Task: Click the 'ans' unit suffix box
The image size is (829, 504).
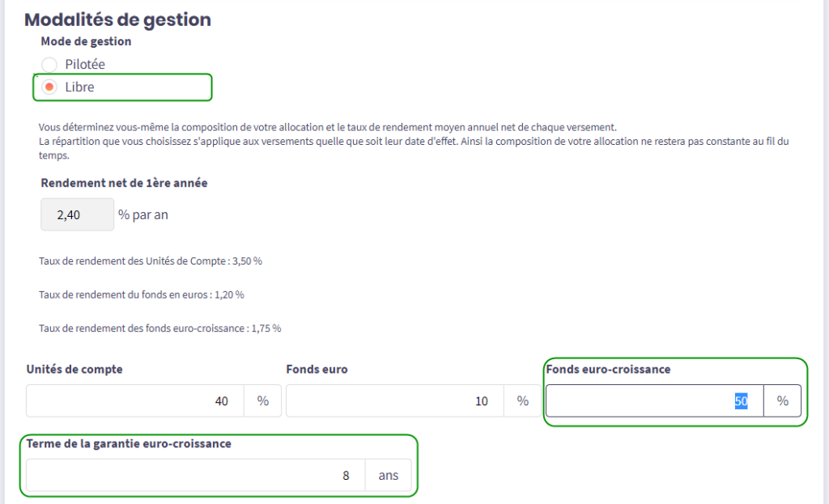Action: (x=388, y=476)
